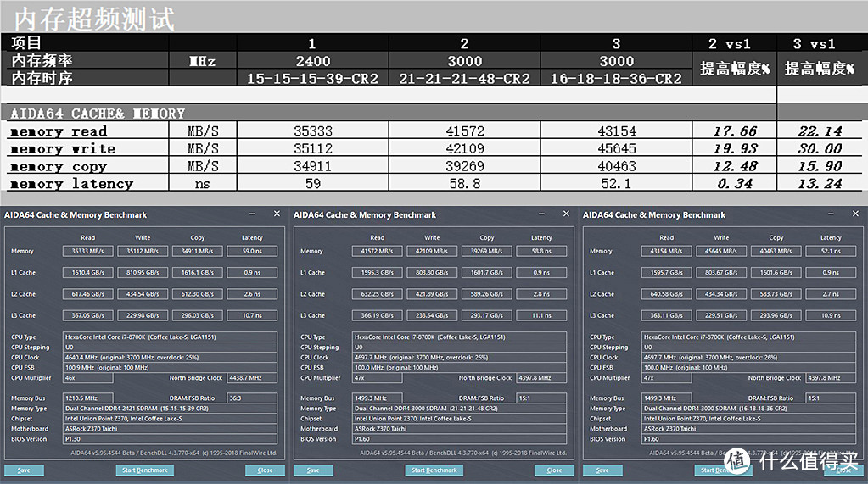Click the 617.46 GB/s L2 read field
The height and width of the screenshot is (484, 868).
click(87, 294)
